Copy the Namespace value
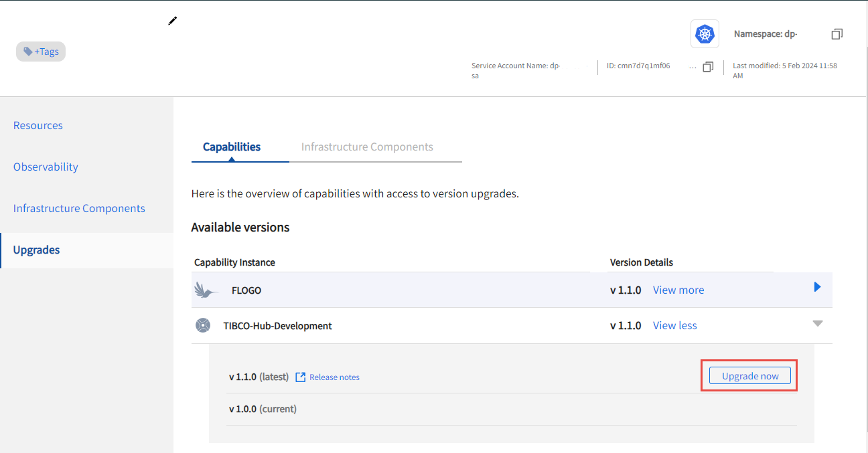The image size is (868, 453). pos(837,33)
